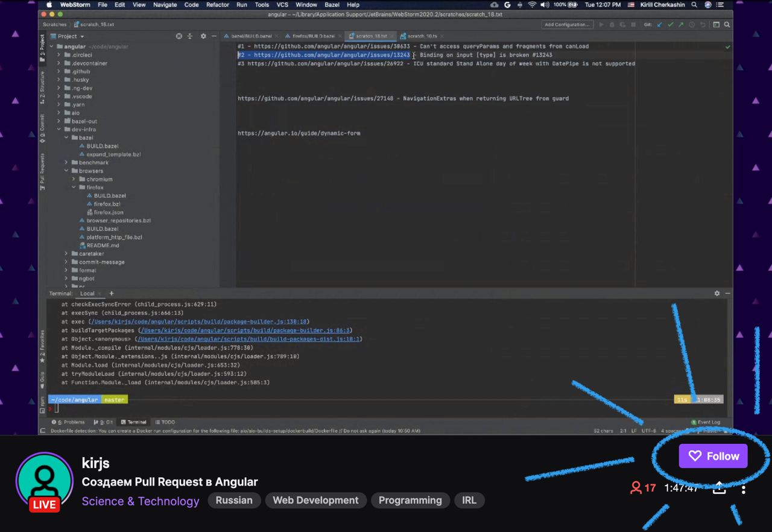Collapse the bazel folder

point(67,138)
